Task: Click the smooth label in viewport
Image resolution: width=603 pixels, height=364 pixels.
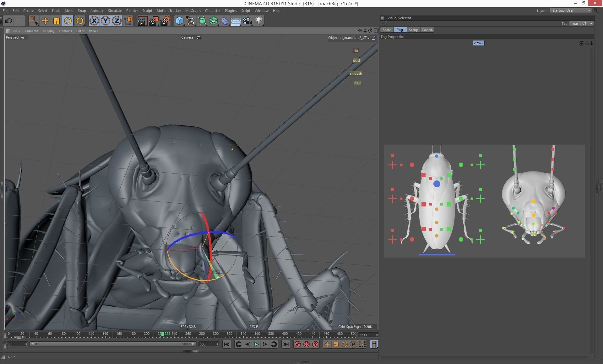Action: click(x=356, y=73)
